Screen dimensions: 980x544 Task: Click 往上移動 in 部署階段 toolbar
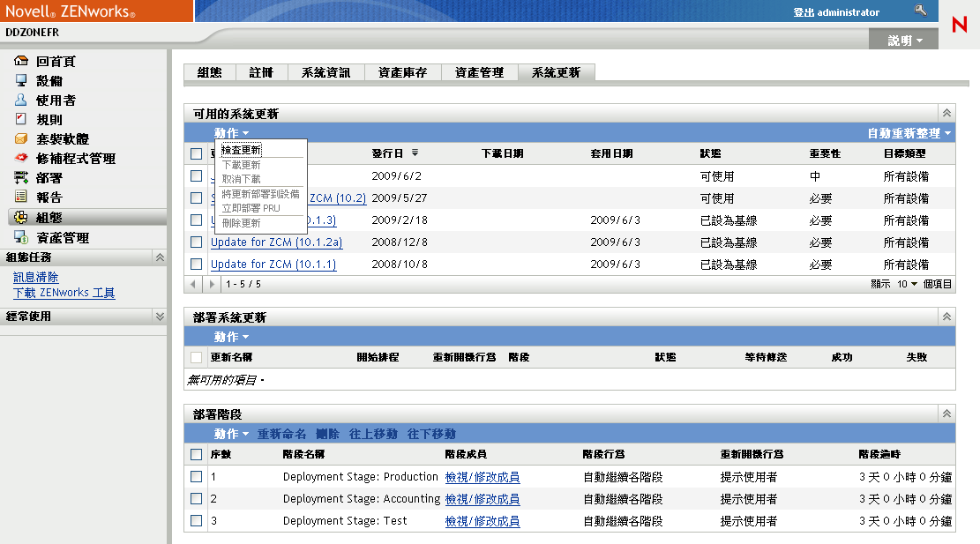(373, 434)
